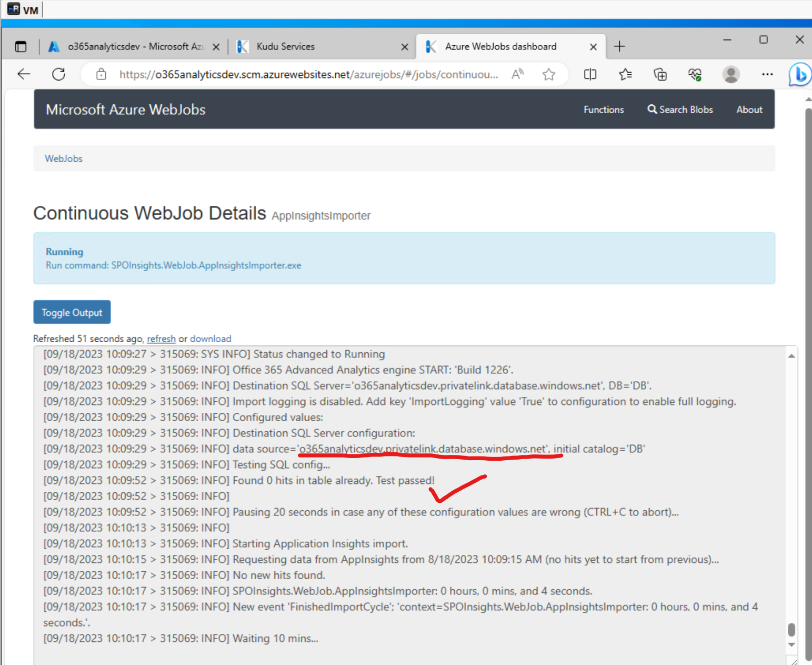Switch to the Kudu Services tab

(285, 47)
